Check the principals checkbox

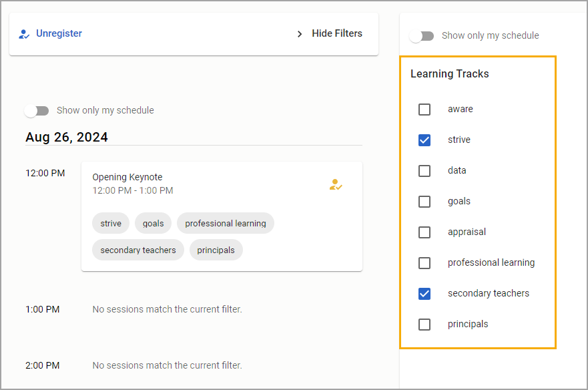point(424,325)
